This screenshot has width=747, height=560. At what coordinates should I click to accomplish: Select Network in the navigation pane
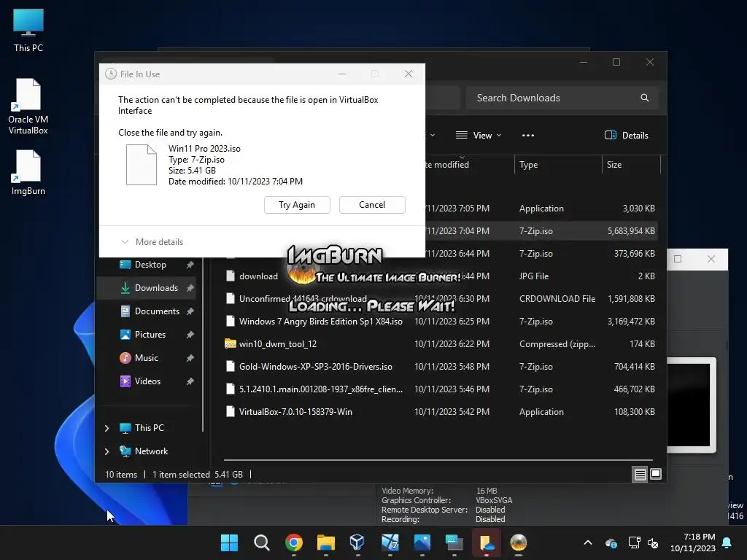151,451
